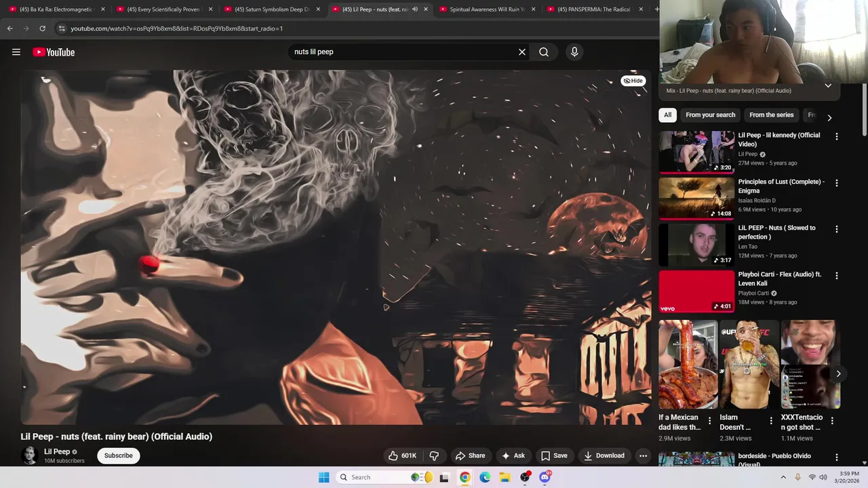Open options for 'XXXTentacion got shot' short

pos(832,421)
